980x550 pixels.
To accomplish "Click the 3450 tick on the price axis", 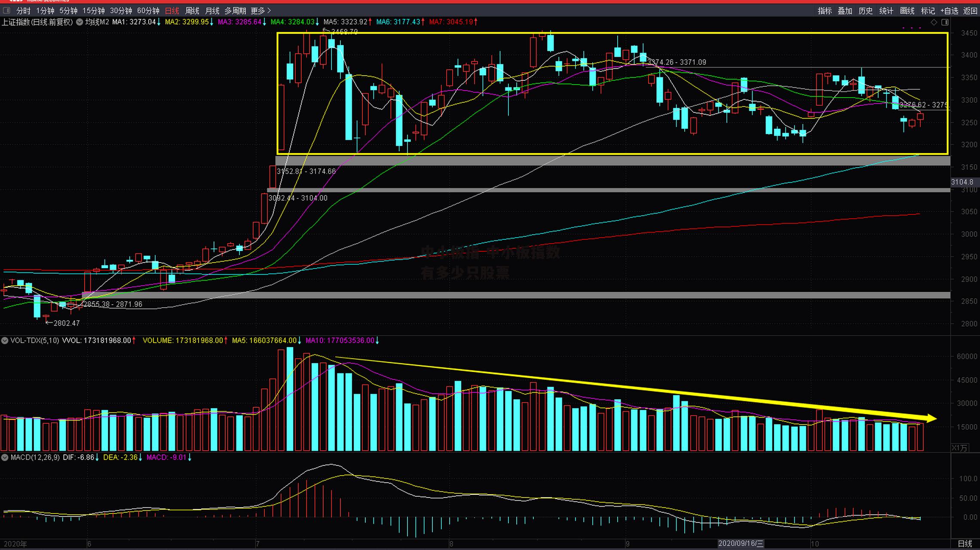I will (969, 33).
